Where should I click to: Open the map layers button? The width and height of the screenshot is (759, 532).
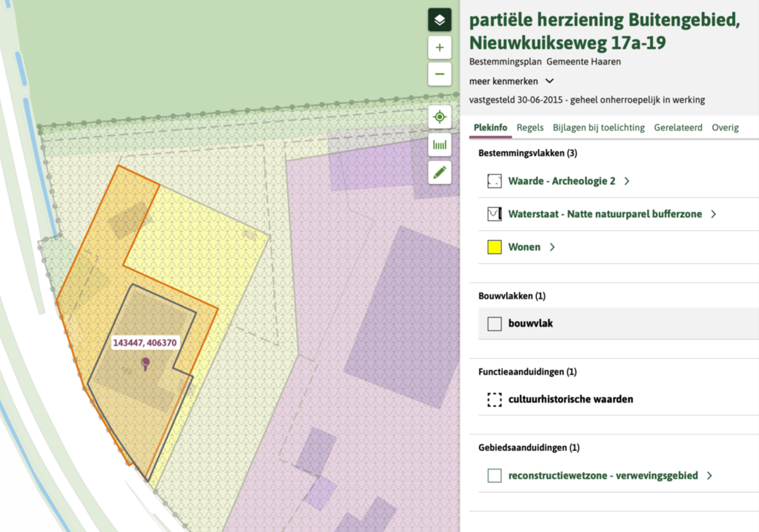point(439,20)
